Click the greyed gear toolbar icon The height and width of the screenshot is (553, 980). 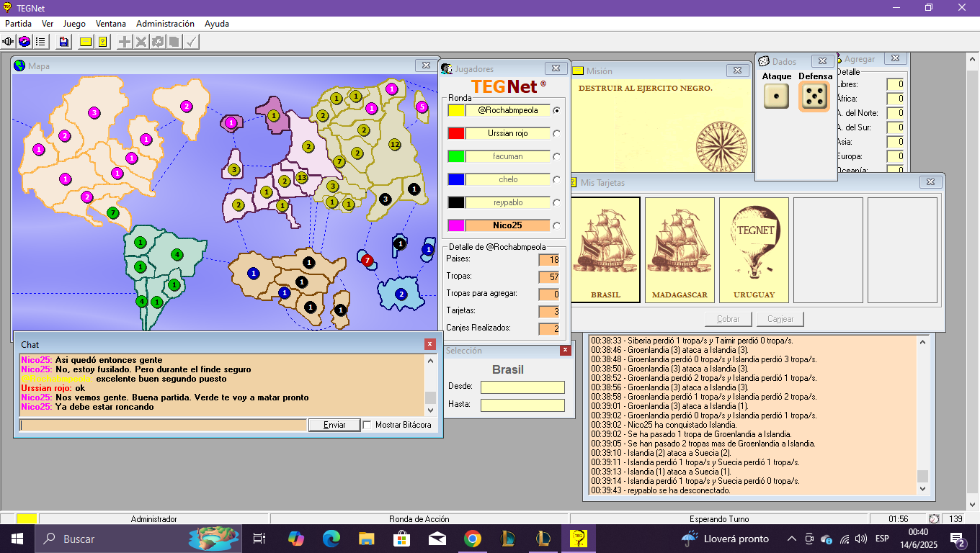pos(158,42)
